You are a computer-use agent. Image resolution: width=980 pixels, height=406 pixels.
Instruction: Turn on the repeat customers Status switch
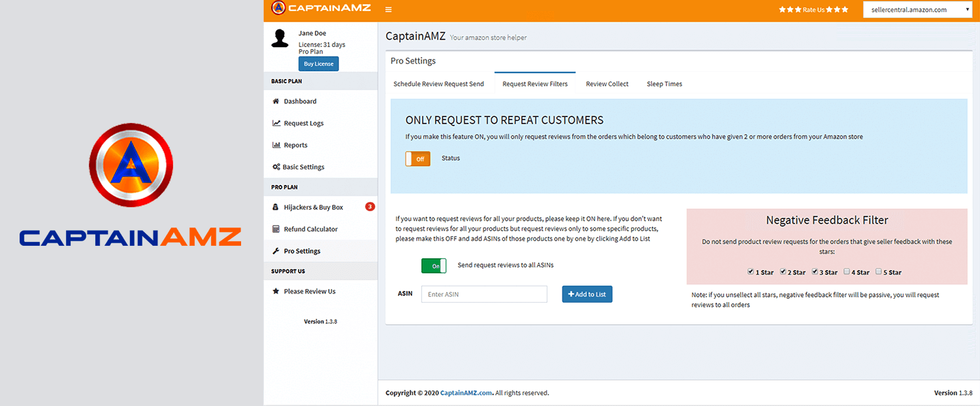point(418,159)
